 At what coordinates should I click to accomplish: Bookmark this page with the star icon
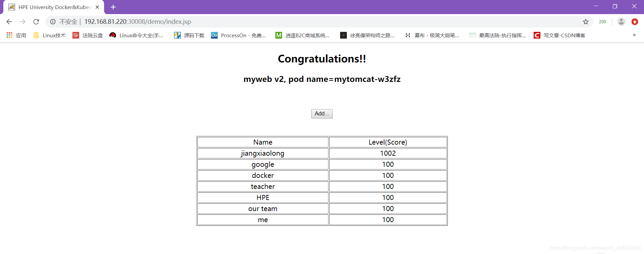click(x=586, y=22)
